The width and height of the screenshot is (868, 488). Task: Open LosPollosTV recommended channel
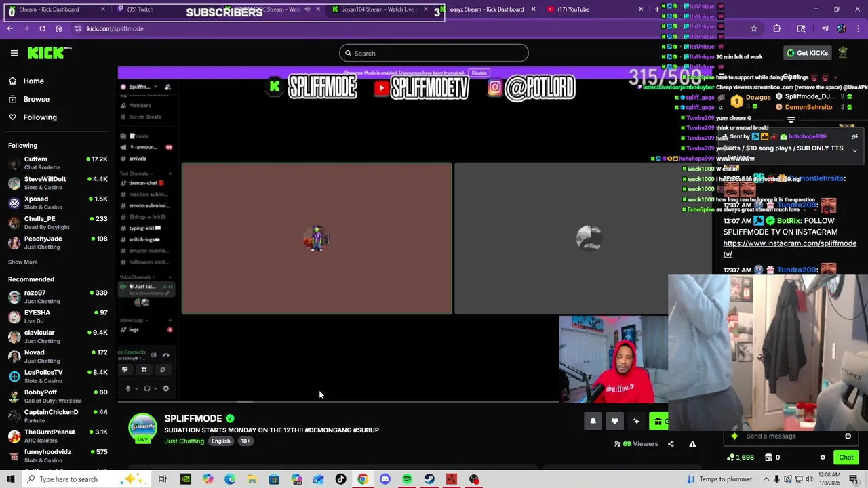tap(58, 376)
